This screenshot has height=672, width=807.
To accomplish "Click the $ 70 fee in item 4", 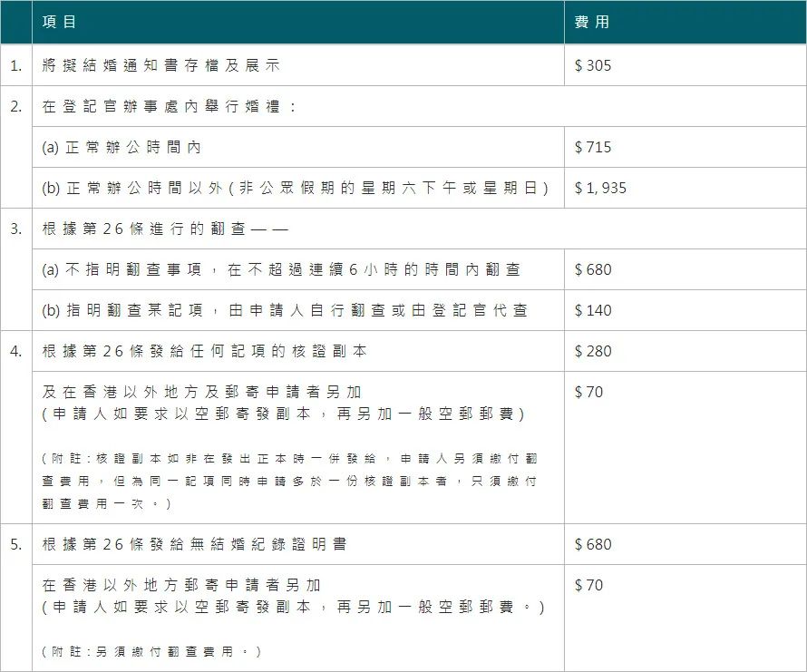I will pos(588,392).
